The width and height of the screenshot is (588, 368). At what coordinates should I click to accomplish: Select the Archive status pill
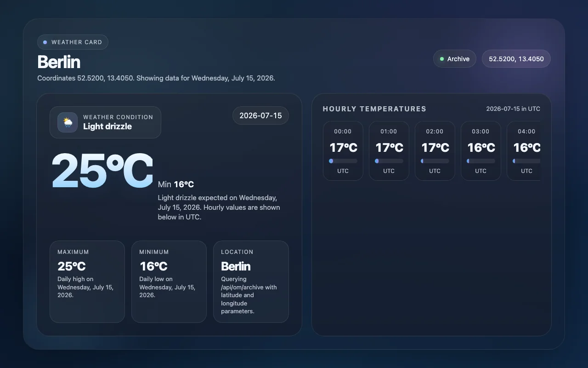pos(455,59)
